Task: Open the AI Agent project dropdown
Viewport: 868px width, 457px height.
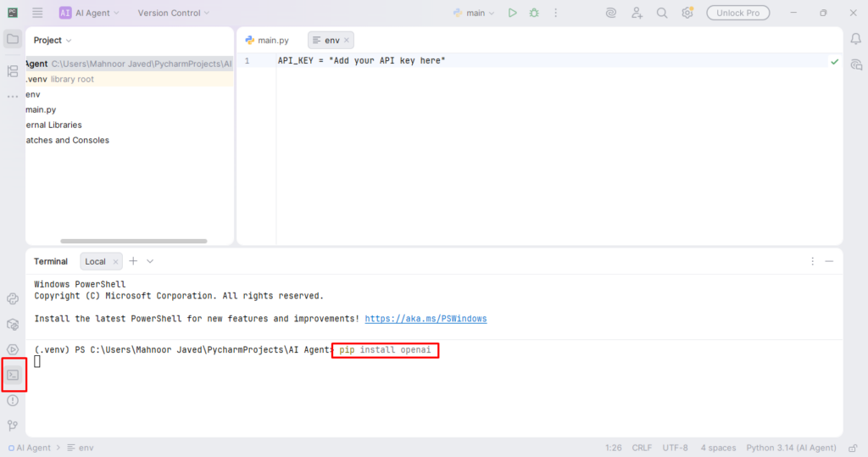Action: [88, 13]
